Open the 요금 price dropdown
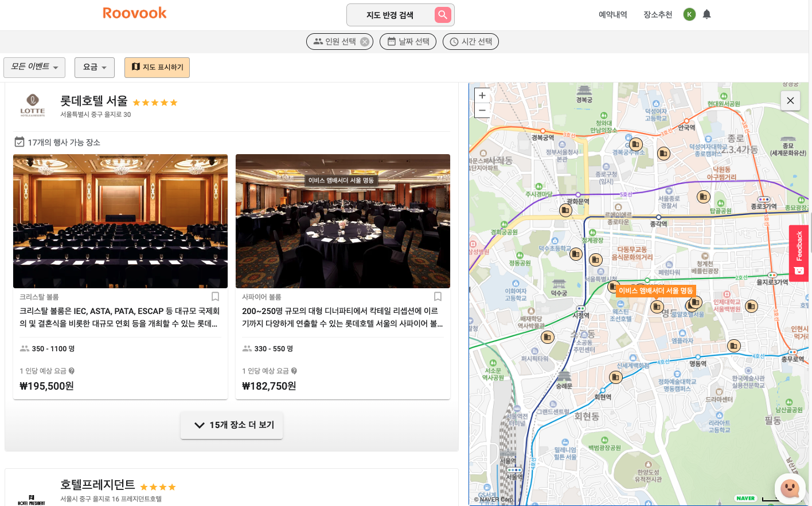 [x=95, y=67]
